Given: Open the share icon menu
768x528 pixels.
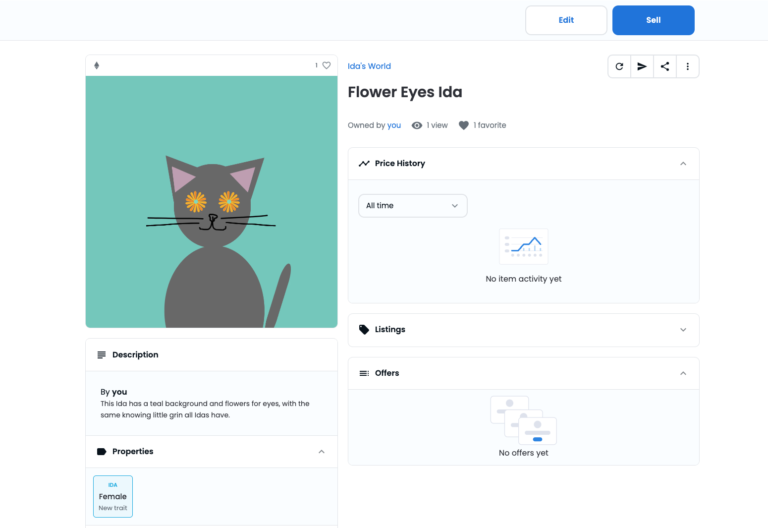Looking at the screenshot, I should pos(665,67).
